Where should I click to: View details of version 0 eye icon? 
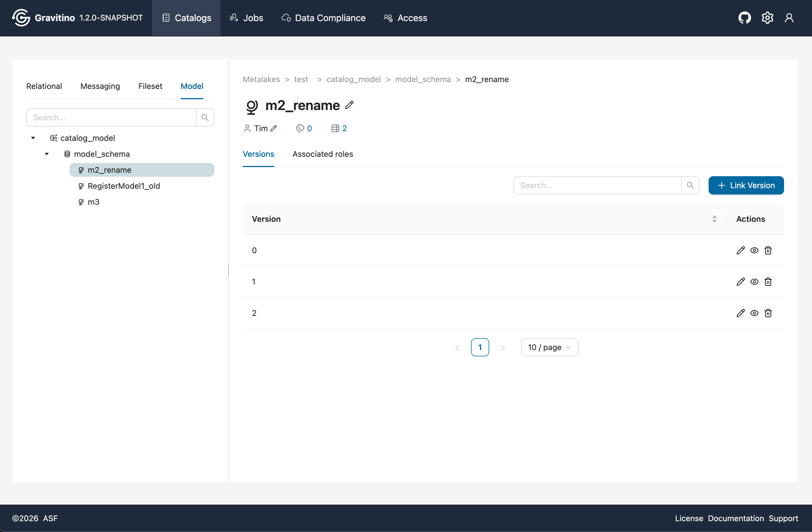tap(754, 250)
